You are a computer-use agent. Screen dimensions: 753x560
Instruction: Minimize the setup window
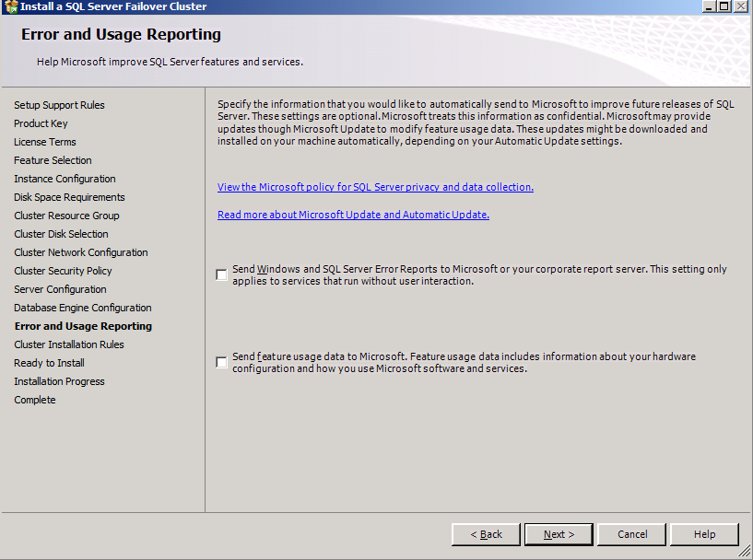(x=710, y=6)
